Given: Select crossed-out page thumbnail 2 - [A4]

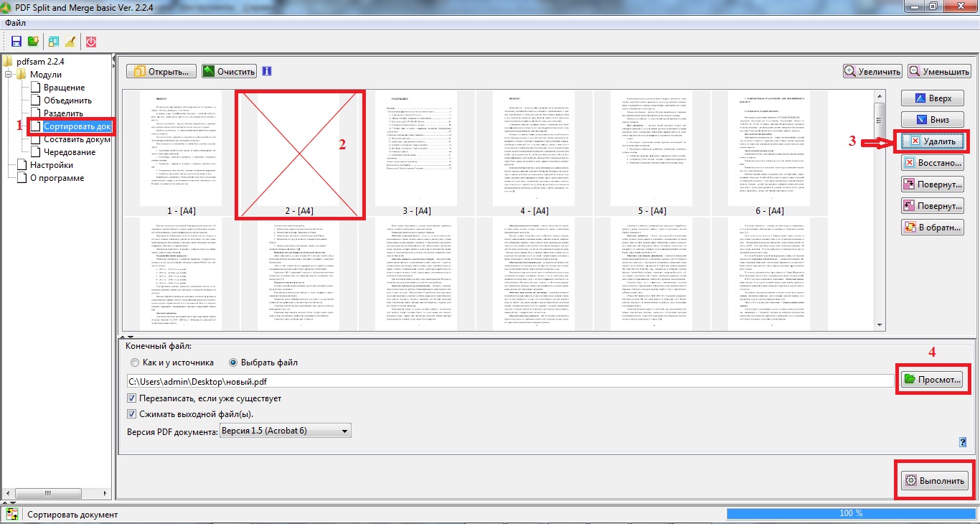Looking at the screenshot, I should [300, 154].
